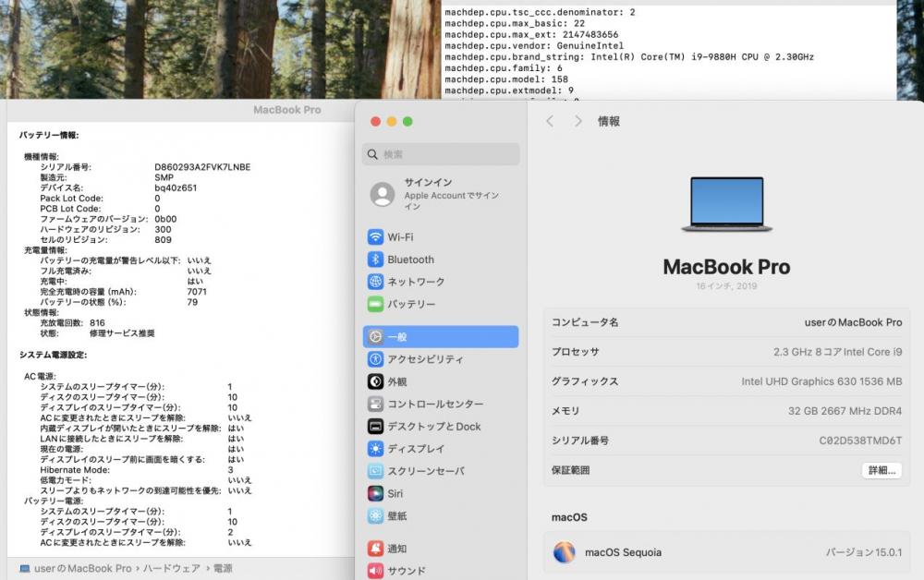Click battery serial D860293A2FVK7LNBE

pyautogui.click(x=202, y=167)
